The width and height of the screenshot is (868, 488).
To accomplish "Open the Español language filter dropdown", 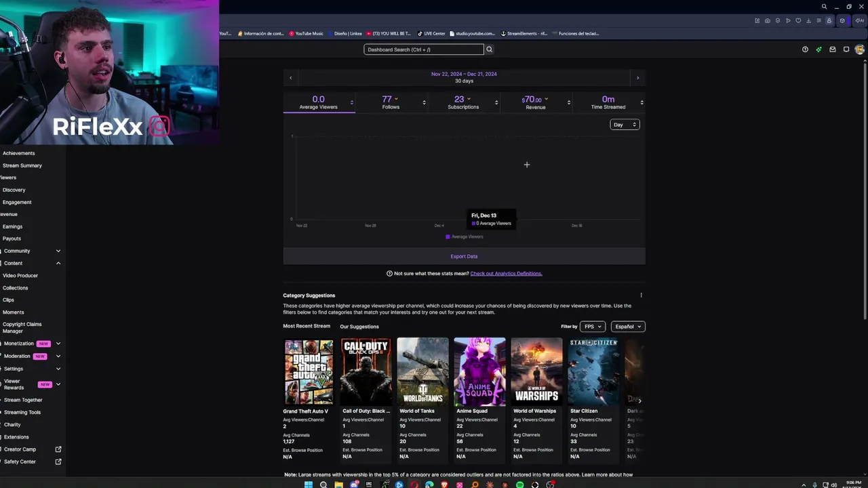I will tap(628, 327).
